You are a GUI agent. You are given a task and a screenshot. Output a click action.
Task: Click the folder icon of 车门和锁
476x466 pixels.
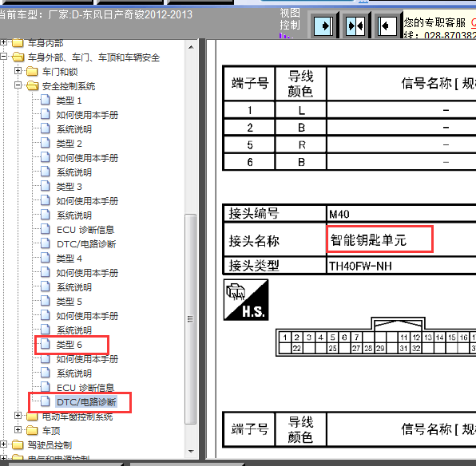(32, 72)
